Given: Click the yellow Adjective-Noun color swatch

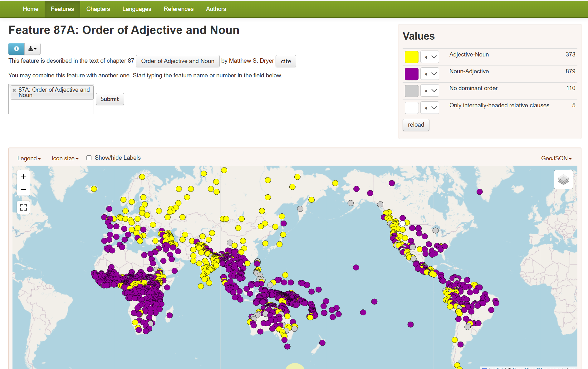Looking at the screenshot, I should pos(411,57).
